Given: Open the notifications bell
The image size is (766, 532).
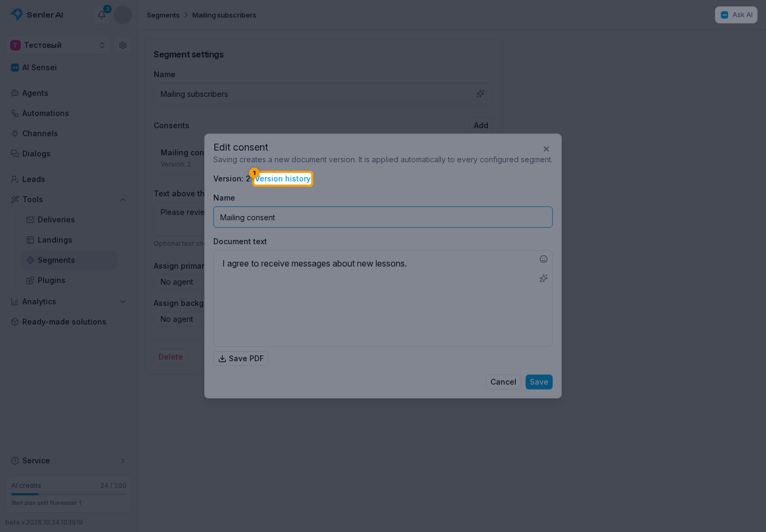Looking at the screenshot, I should [102, 15].
